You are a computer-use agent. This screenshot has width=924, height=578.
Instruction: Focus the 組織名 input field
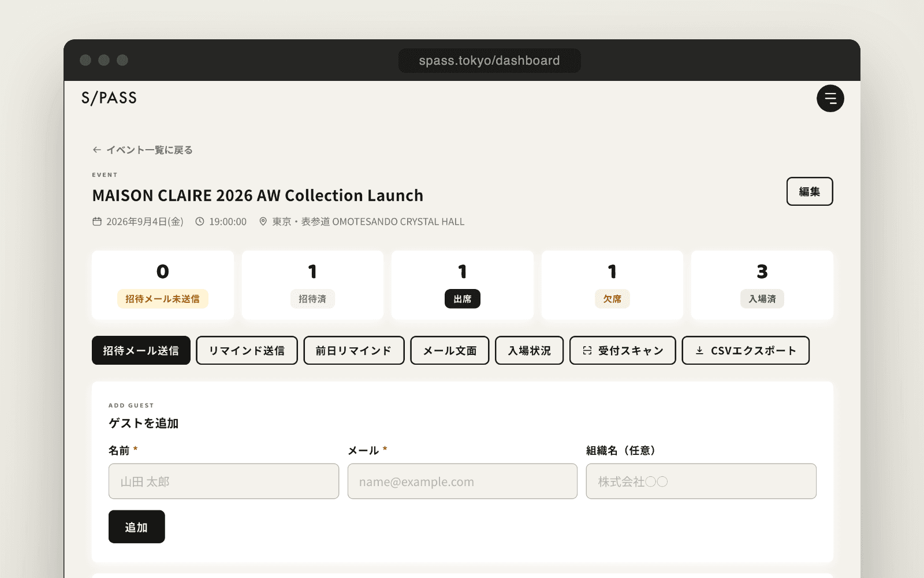point(701,481)
